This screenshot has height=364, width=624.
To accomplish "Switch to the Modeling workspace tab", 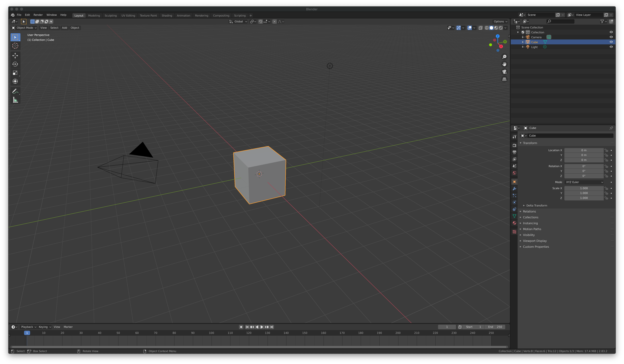I will tap(94, 16).
